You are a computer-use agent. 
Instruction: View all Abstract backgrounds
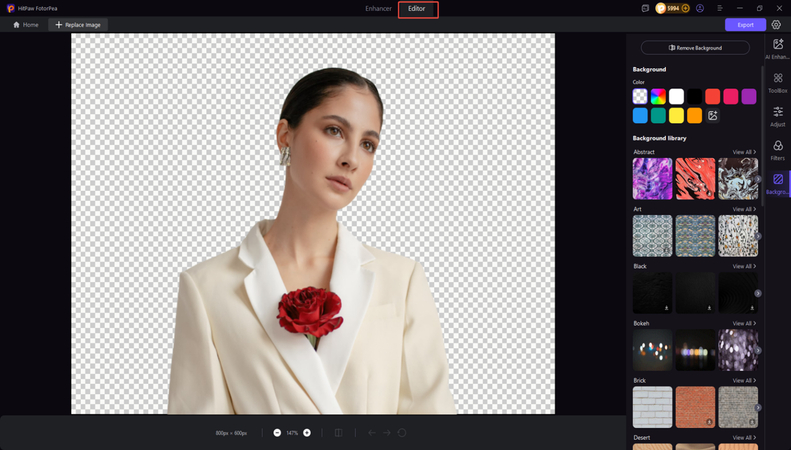point(744,152)
